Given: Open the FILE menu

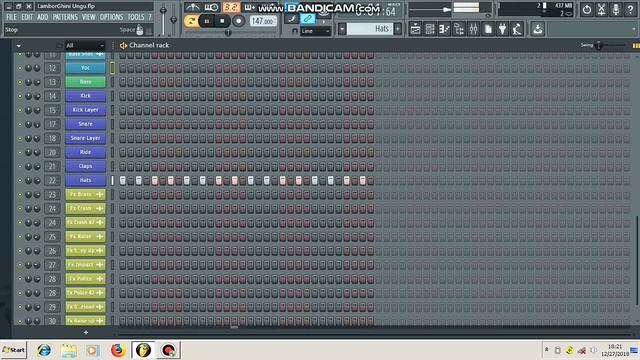Looking at the screenshot, I should (x=11, y=17).
